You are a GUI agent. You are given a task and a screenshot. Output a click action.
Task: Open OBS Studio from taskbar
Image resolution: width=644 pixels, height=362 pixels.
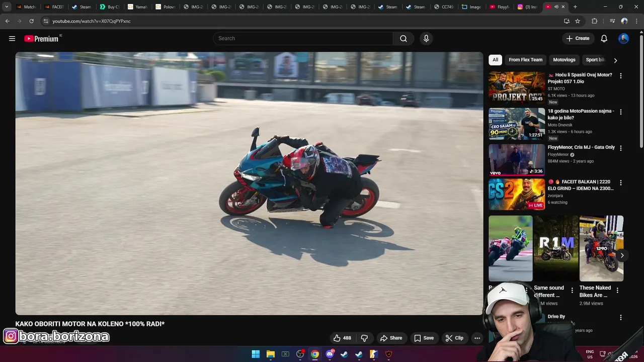click(300, 354)
